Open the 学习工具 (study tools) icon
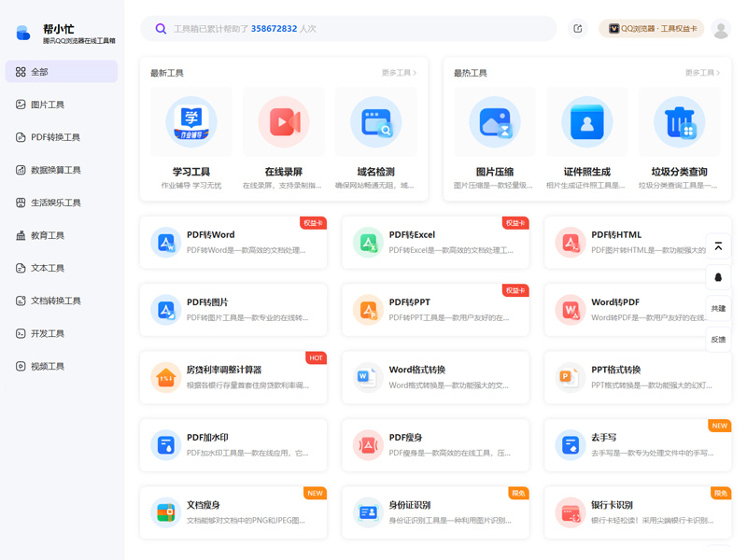The image size is (747, 560). 190,122
